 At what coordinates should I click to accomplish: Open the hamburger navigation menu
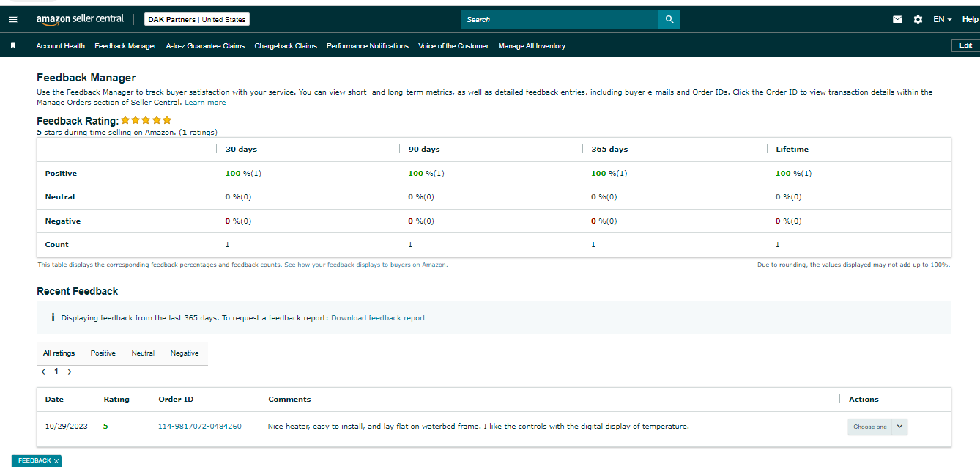click(x=12, y=19)
